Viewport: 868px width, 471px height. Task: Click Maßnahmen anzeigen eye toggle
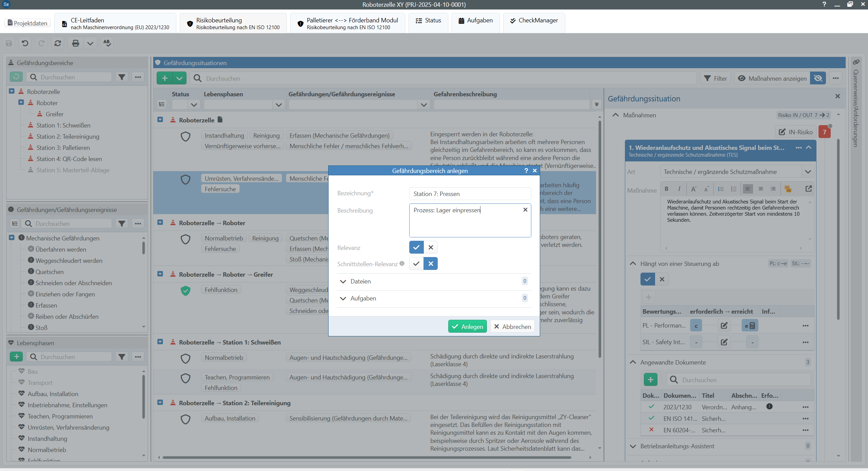click(x=772, y=78)
